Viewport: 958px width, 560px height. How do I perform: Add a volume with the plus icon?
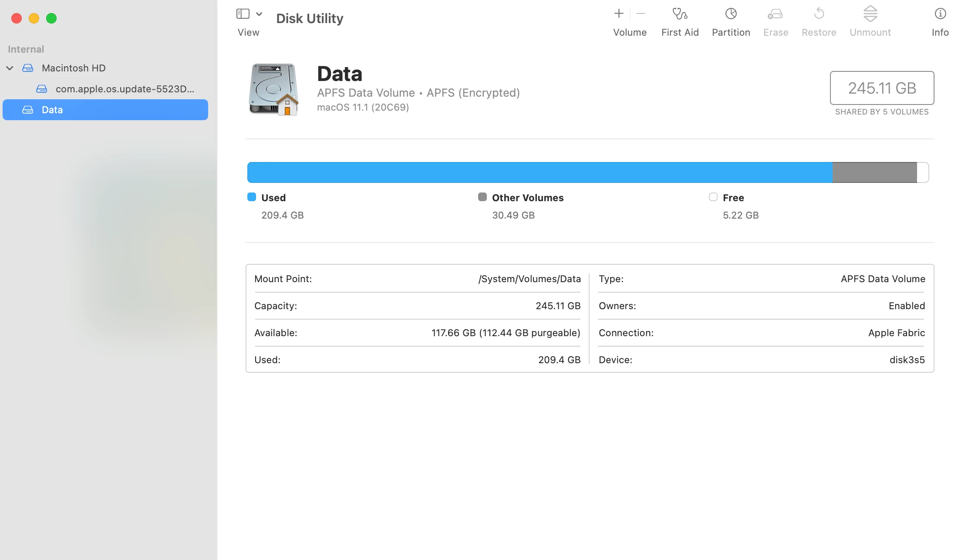point(618,14)
